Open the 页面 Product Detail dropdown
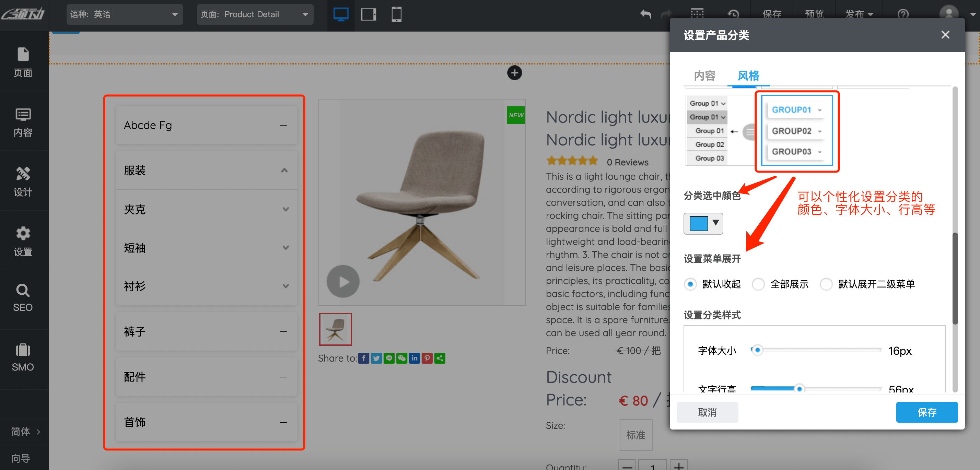980x470 pixels. (255, 14)
